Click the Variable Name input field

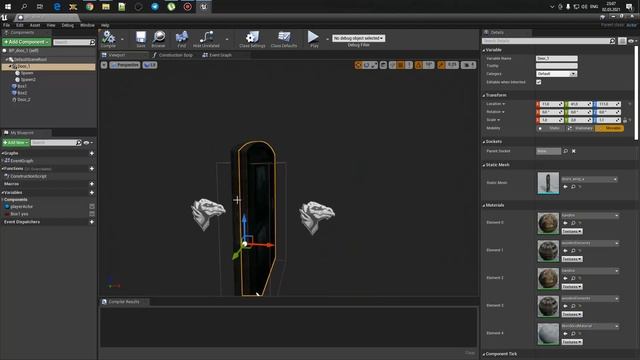click(x=557, y=59)
